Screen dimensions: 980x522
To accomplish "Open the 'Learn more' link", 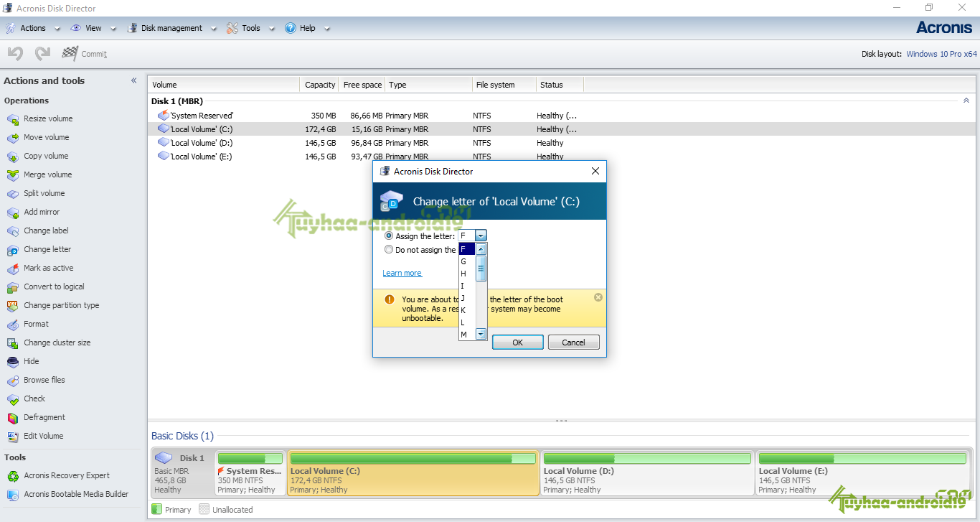I will pyautogui.click(x=402, y=273).
